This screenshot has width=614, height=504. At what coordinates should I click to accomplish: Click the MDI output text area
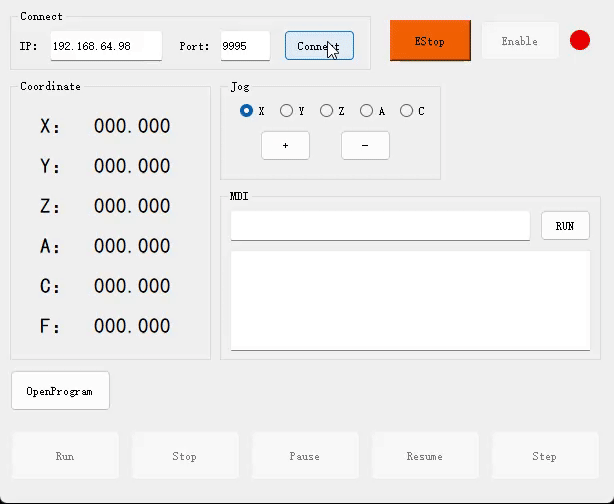click(x=410, y=300)
